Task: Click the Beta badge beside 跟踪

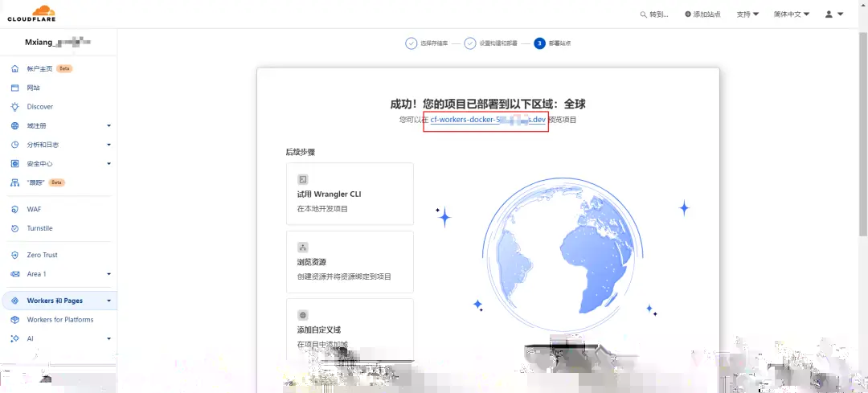Action: point(56,182)
